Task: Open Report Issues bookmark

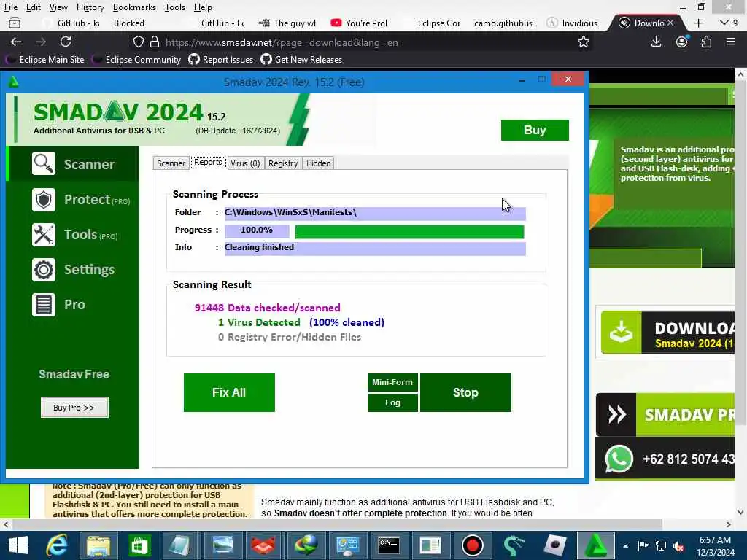Action: 220,60
